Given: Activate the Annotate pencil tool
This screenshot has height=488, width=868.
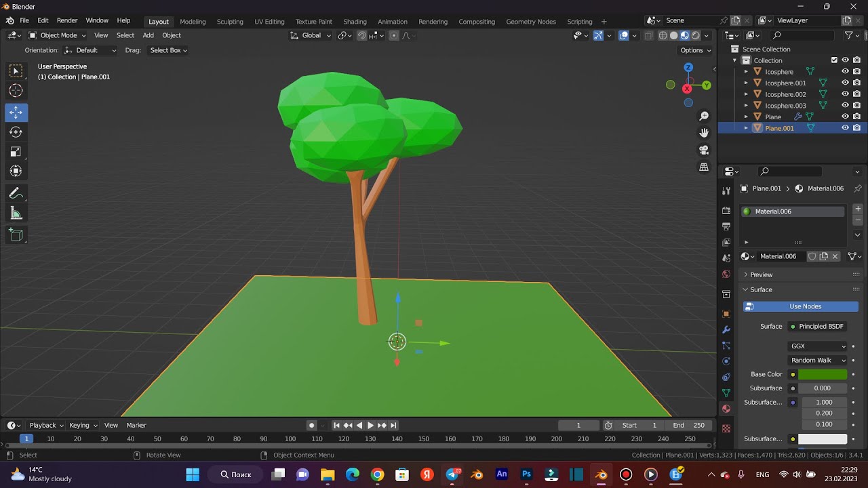Looking at the screenshot, I should tap(16, 194).
